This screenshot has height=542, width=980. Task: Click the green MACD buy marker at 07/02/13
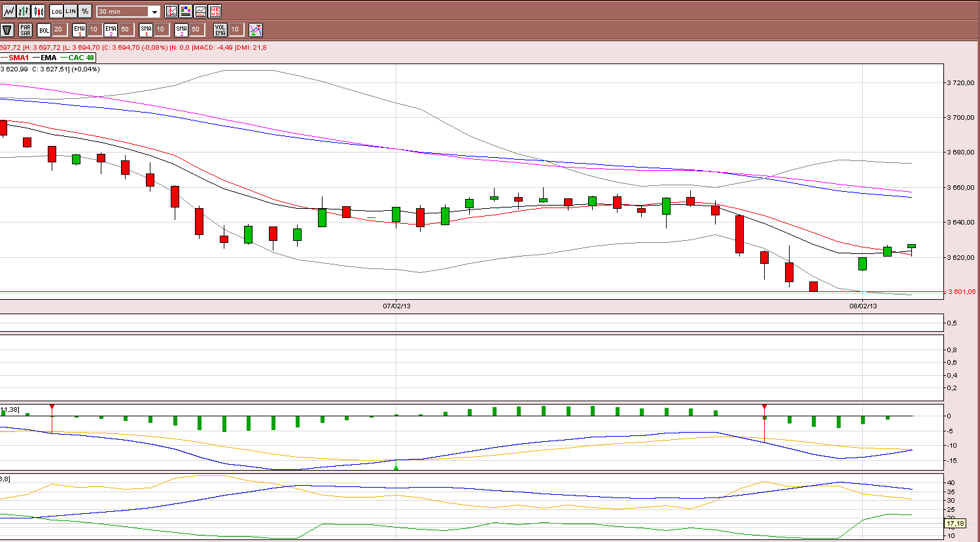click(x=396, y=467)
